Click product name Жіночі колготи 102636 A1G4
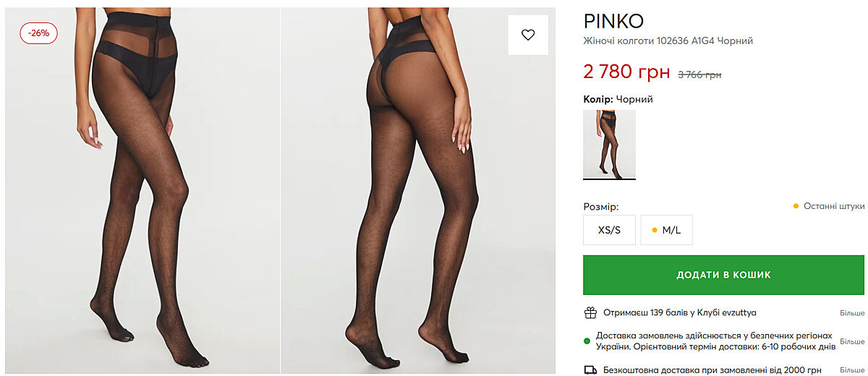Image resolution: width=868 pixels, height=376 pixels. tap(668, 41)
